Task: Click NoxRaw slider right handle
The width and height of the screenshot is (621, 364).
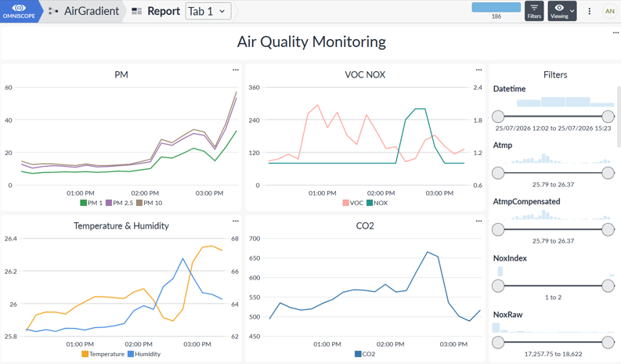Action: coord(608,342)
